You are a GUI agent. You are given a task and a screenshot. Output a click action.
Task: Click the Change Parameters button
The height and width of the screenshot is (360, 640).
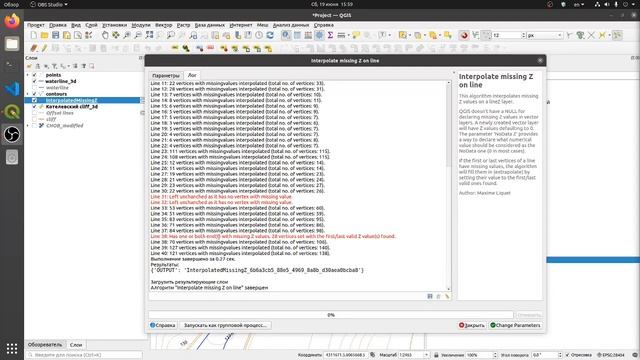(515, 325)
